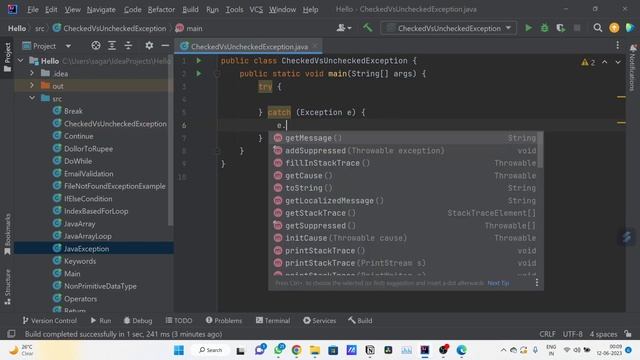Open the Terminal tool window
Screen dimensions: 640x360
coord(273,321)
